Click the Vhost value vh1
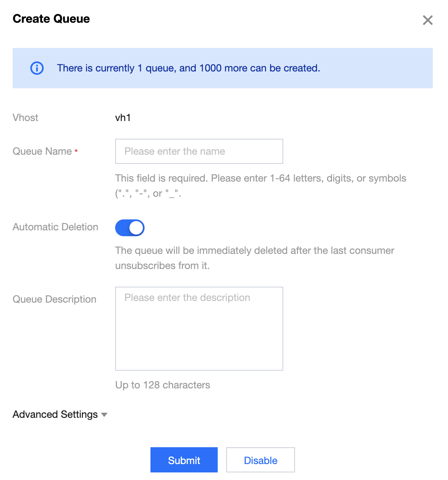This screenshot has width=448, height=480. point(123,118)
